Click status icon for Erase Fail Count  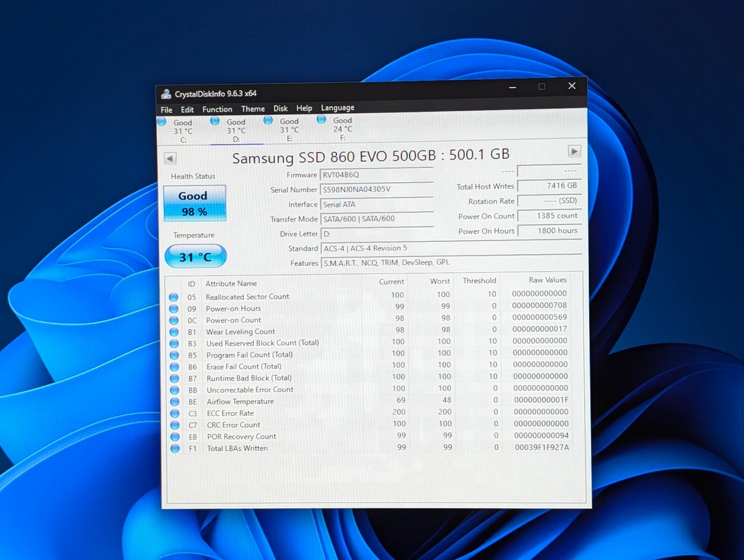coord(174,367)
